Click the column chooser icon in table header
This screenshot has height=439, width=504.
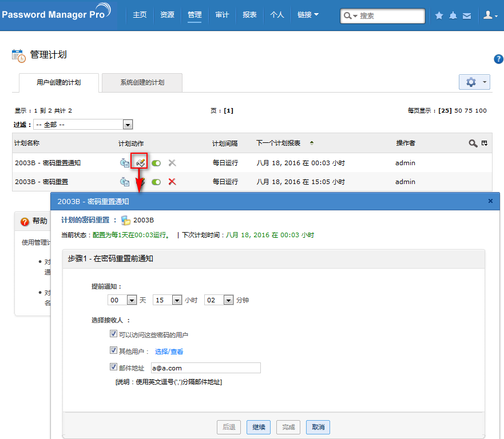tap(485, 143)
